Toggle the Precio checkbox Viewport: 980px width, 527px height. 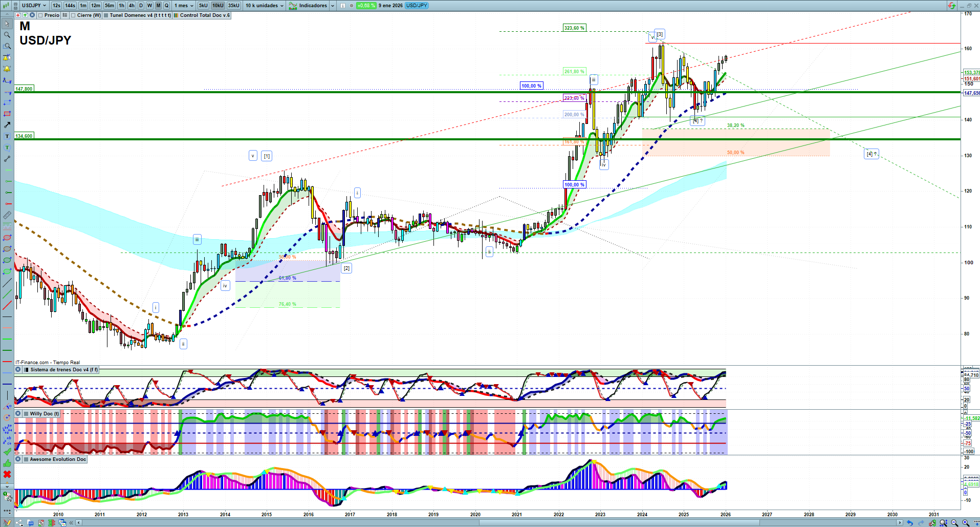pos(41,15)
